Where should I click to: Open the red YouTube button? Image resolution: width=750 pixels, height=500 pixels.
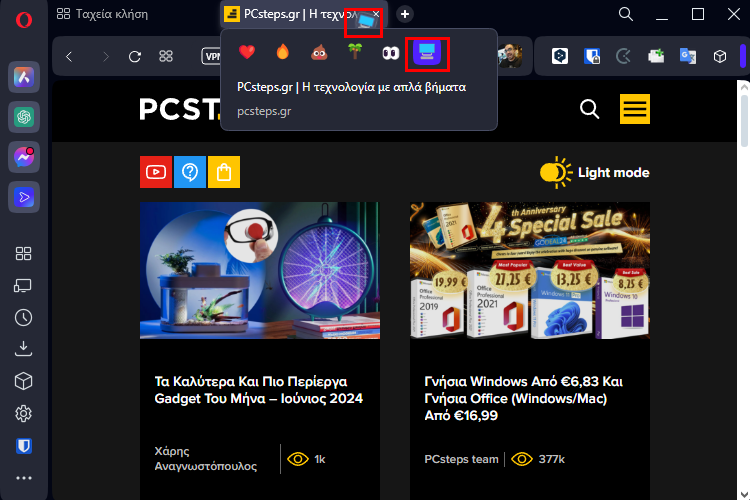click(x=156, y=172)
